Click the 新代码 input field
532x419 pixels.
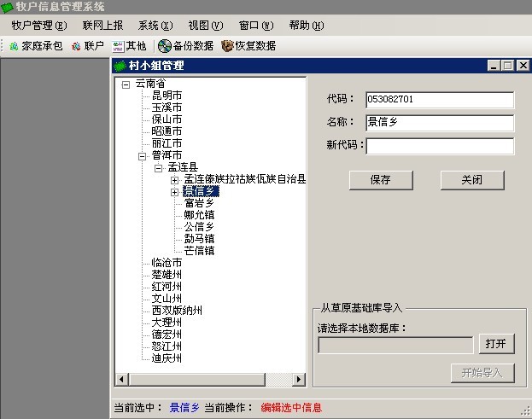coord(440,146)
